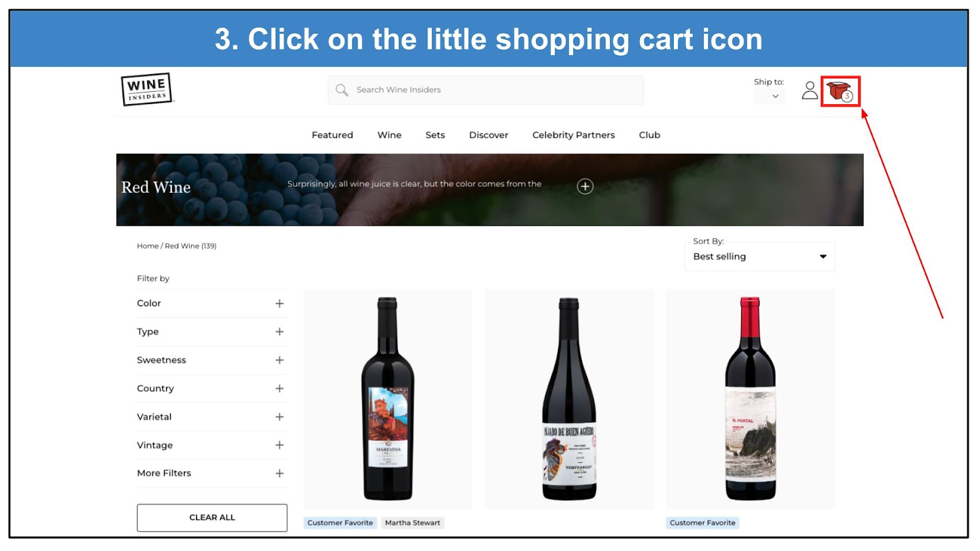Expand More Filters section
Viewport: 980px width, 551px height.
coord(212,473)
